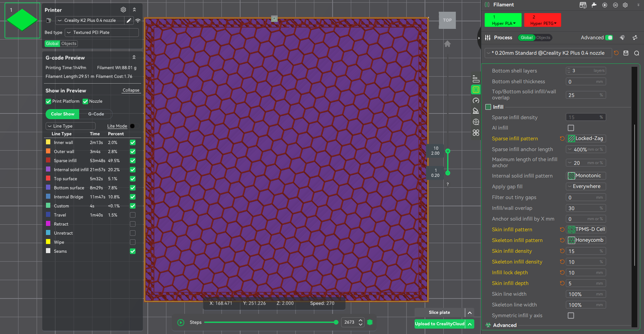Click the Collapse link in Show in Preview
This screenshot has height=334, width=644.
pos(131,91)
